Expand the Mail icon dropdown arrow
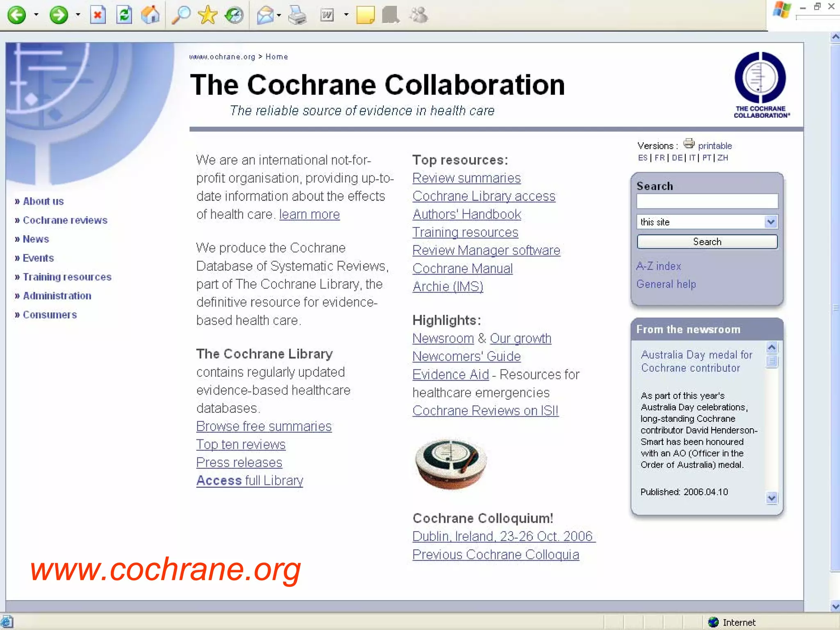840x630 pixels. click(279, 16)
